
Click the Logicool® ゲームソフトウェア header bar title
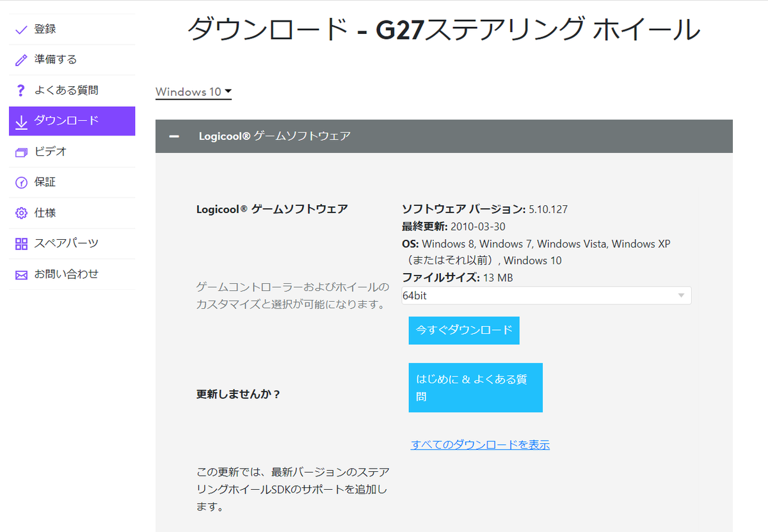point(275,136)
